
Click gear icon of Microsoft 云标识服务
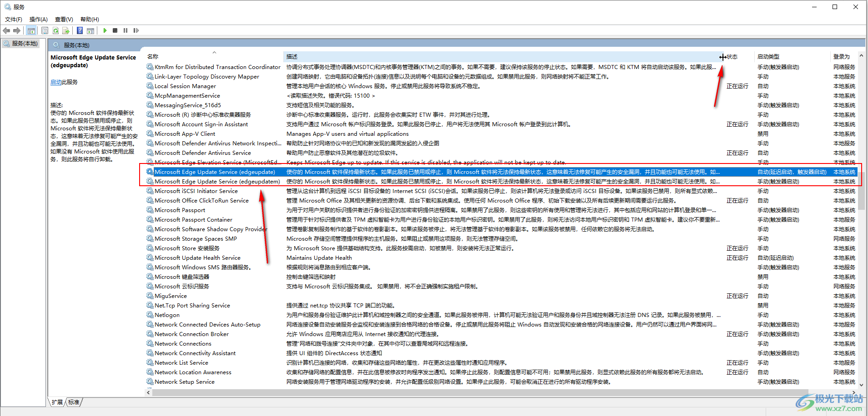[x=150, y=286]
